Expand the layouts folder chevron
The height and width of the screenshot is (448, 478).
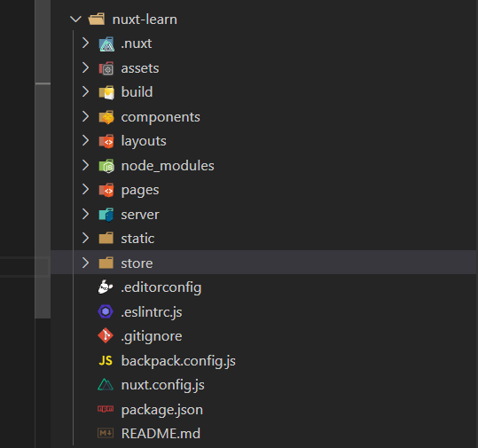tap(86, 140)
